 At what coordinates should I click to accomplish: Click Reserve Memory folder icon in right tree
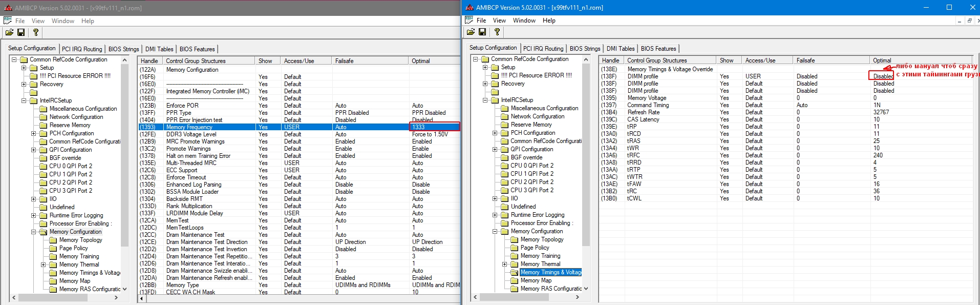click(505, 125)
